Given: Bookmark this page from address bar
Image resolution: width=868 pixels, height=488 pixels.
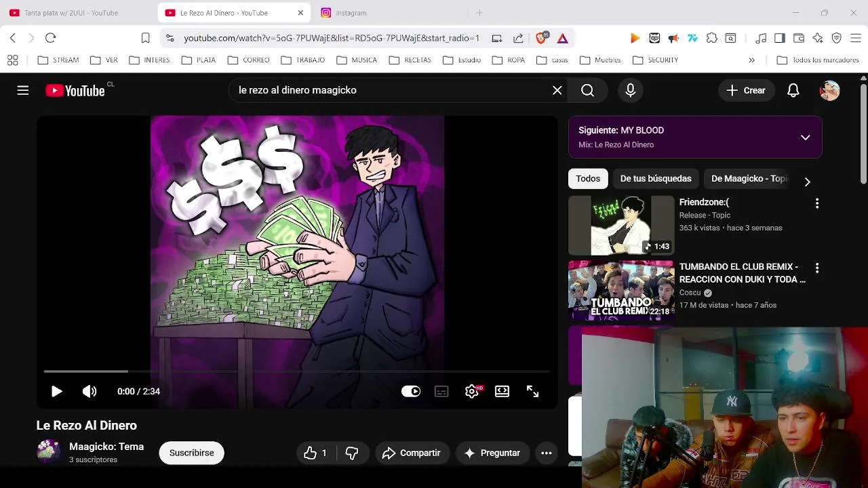Looking at the screenshot, I should (145, 38).
